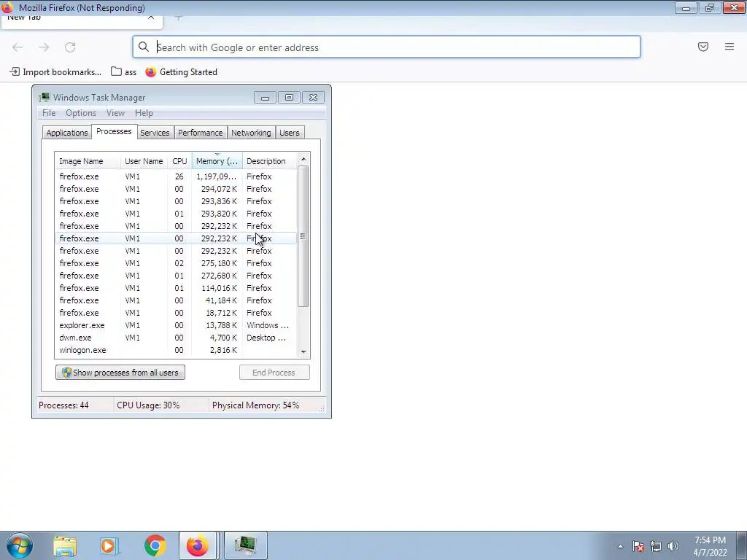
Task: Click the reload page icon
Action: pyautogui.click(x=70, y=47)
